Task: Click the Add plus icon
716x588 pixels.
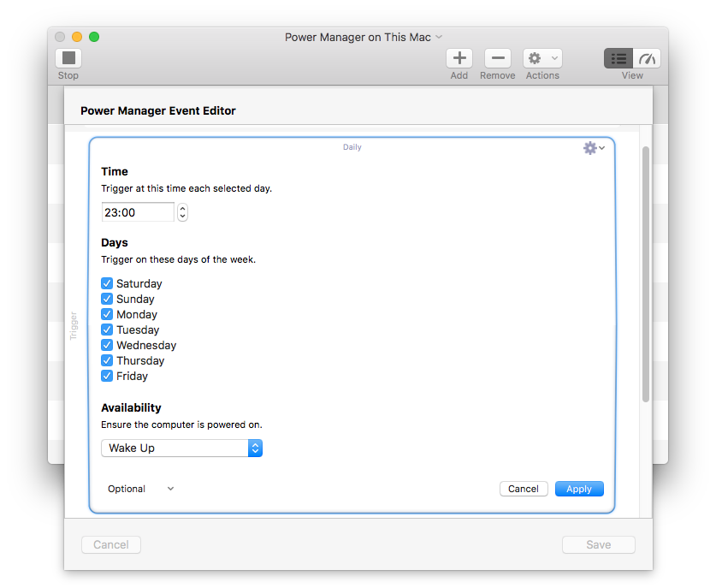Action: [459, 58]
